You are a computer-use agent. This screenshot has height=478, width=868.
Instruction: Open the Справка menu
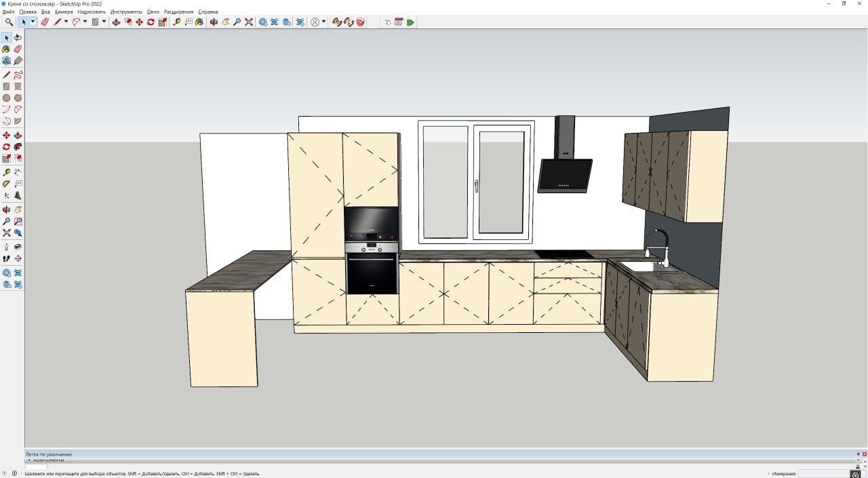(208, 12)
